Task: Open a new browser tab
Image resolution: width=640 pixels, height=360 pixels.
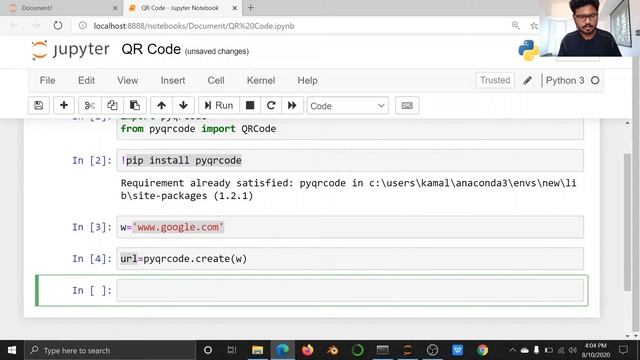Action: point(251,8)
